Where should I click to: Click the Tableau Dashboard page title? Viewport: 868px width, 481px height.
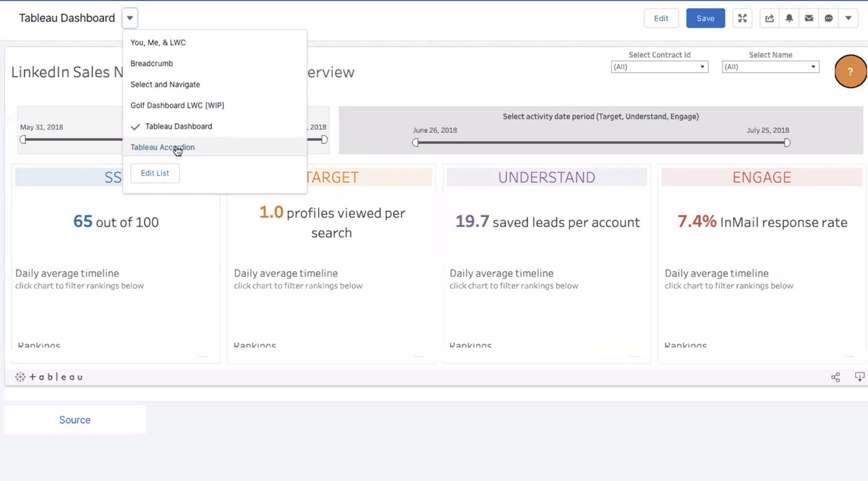(67, 18)
